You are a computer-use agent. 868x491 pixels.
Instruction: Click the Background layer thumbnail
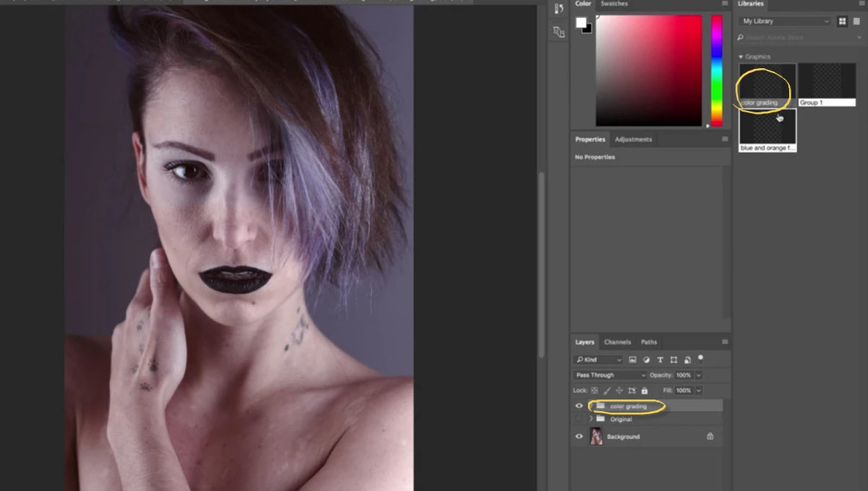click(x=596, y=436)
